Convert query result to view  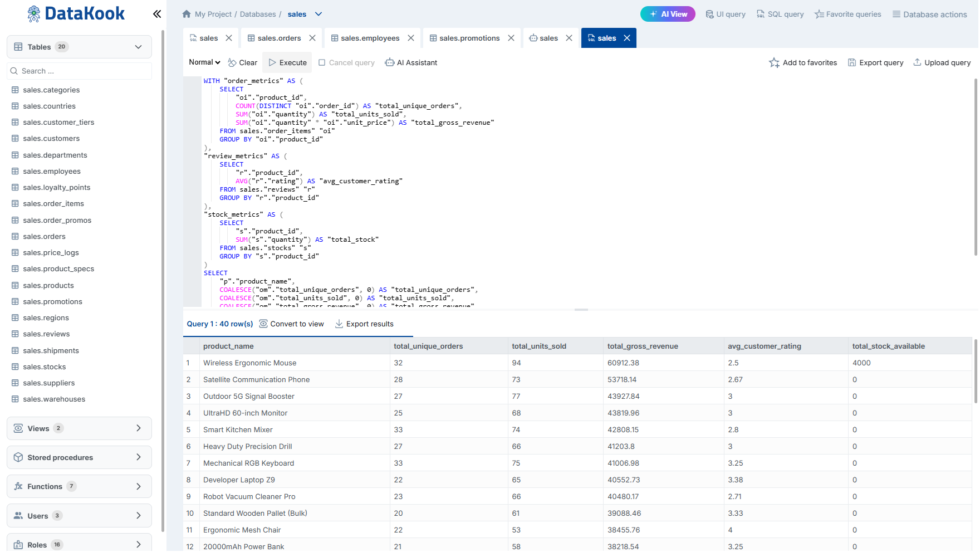coord(291,324)
